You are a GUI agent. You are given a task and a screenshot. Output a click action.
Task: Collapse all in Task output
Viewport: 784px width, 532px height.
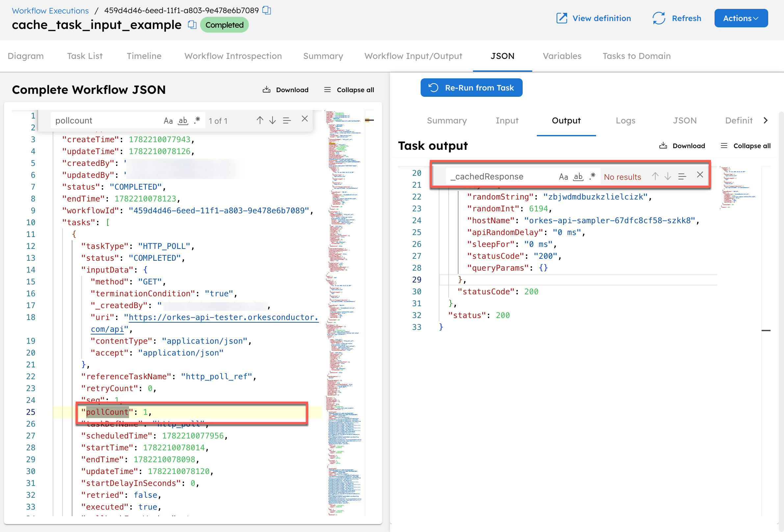pos(745,146)
